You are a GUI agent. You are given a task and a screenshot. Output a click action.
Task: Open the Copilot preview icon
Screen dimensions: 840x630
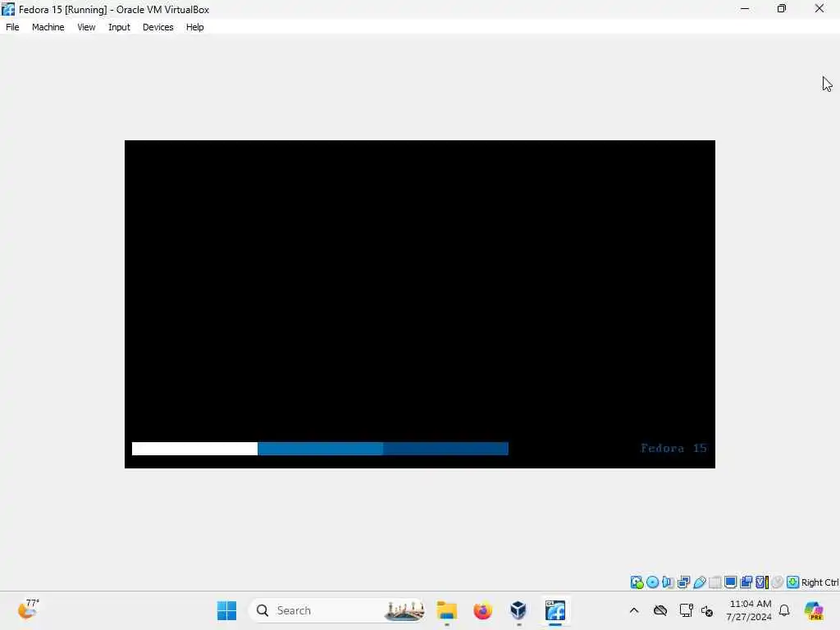[814, 610]
